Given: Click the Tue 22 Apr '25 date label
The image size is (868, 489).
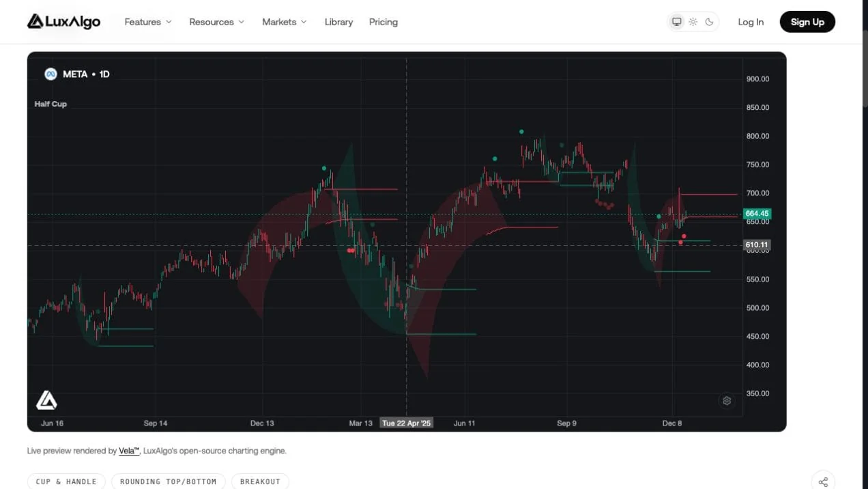Looking at the screenshot, I should pyautogui.click(x=407, y=423).
